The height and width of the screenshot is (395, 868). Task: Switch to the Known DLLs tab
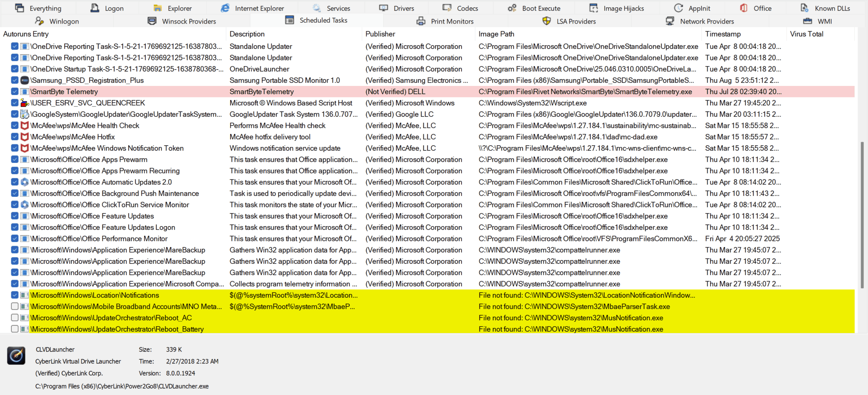pos(825,8)
